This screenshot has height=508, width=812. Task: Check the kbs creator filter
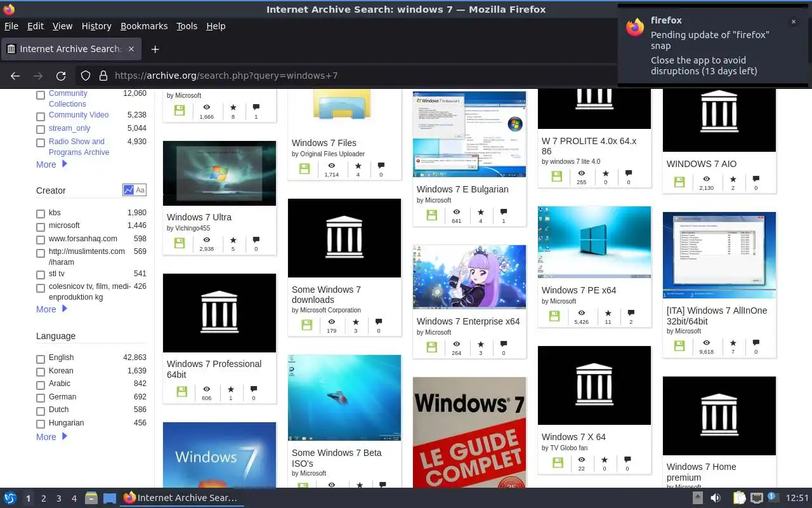pyautogui.click(x=41, y=214)
